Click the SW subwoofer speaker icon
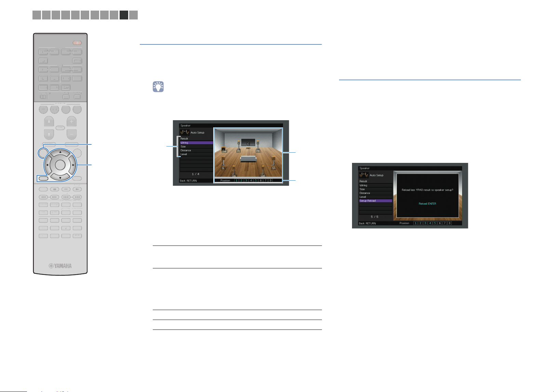554x392 pixels. pyautogui.click(x=224, y=150)
